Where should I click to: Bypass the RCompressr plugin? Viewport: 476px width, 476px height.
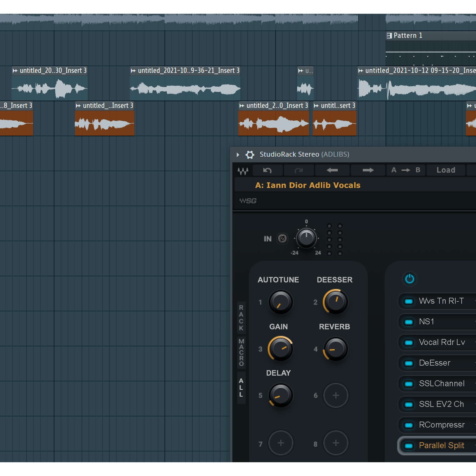(x=408, y=425)
